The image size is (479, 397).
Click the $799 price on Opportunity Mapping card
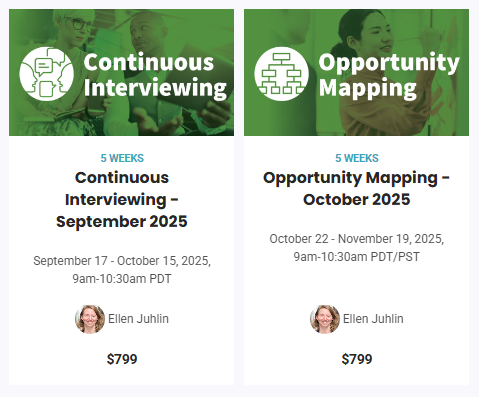coord(357,359)
